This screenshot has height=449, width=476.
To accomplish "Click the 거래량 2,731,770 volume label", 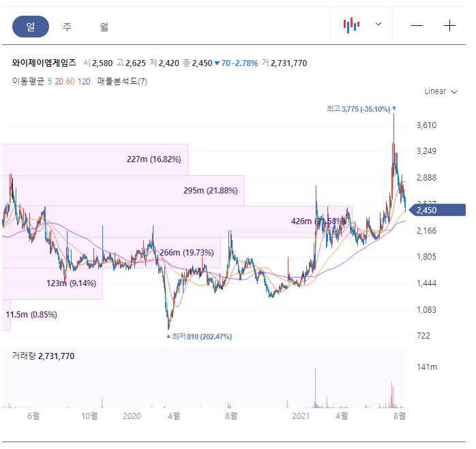I will click(43, 356).
